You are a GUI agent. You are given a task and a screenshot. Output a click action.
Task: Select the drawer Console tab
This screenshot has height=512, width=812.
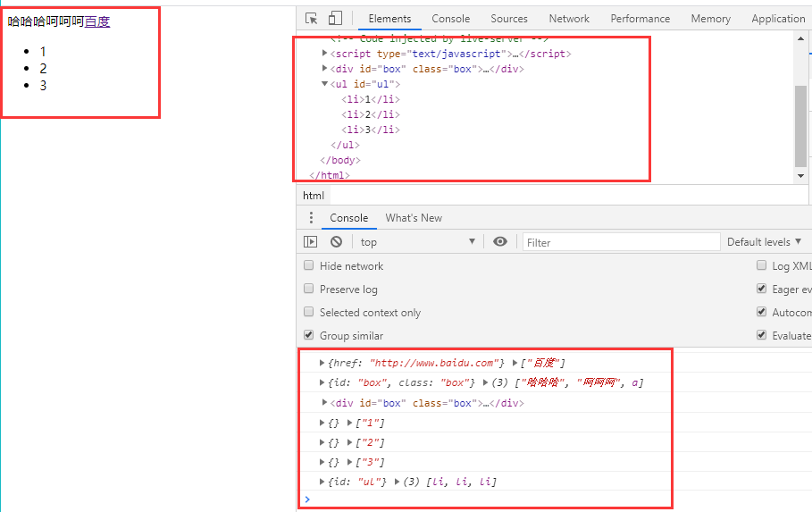click(x=349, y=218)
